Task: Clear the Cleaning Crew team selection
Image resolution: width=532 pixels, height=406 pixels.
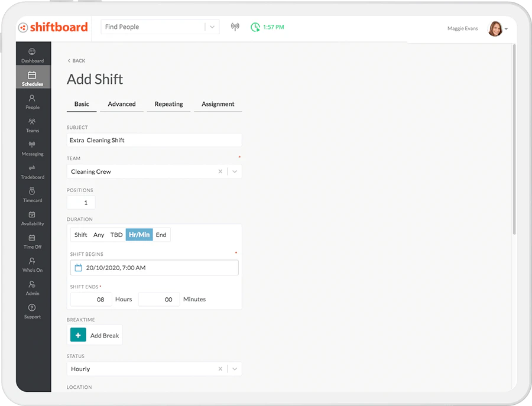Action: (220, 171)
